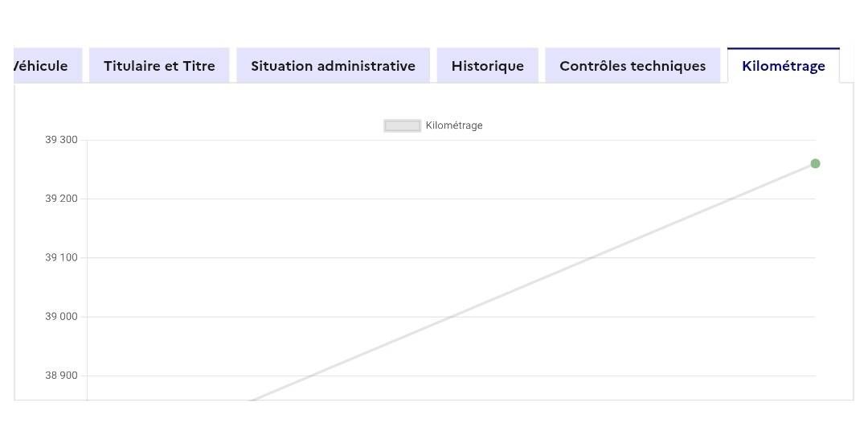Go to the Contrôles techniques tab
The width and height of the screenshot is (868, 427).
point(633,66)
